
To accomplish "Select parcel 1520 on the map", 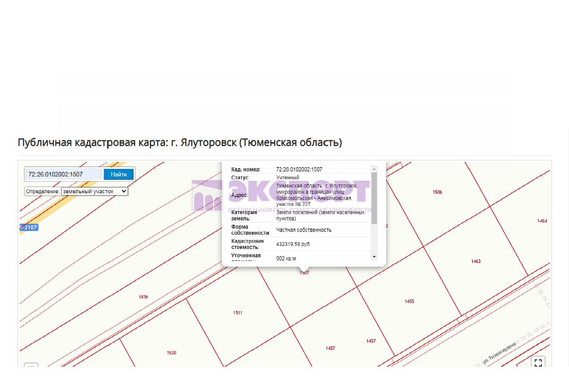I will point(172,353).
